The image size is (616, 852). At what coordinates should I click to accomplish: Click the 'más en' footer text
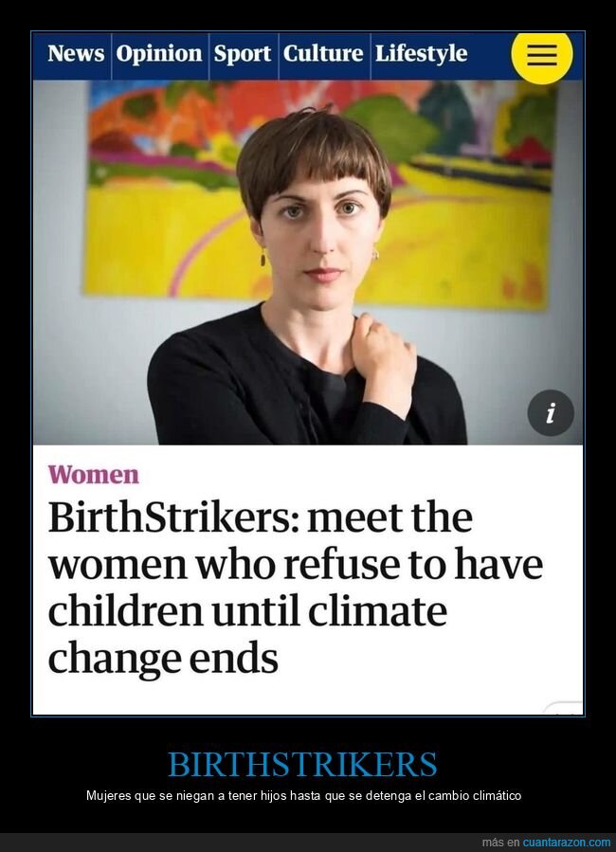500,843
